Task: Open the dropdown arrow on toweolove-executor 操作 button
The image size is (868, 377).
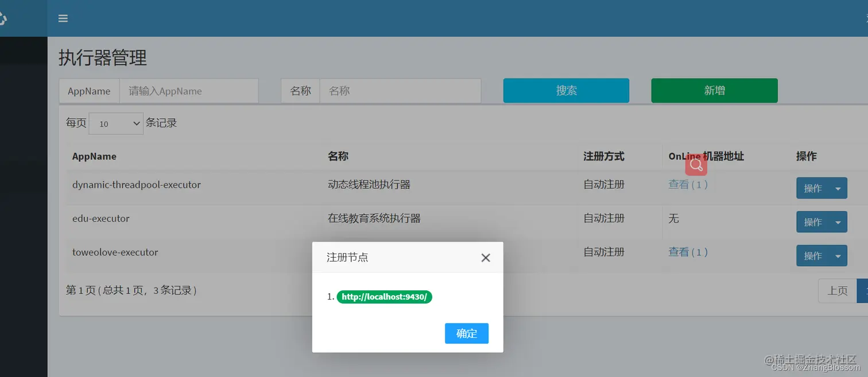Action: (x=838, y=255)
